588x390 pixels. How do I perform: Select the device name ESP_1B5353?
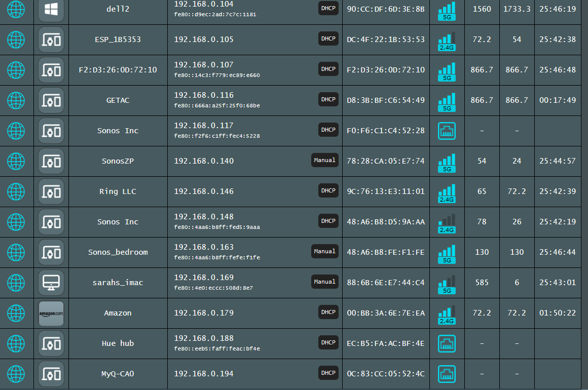[x=118, y=40]
